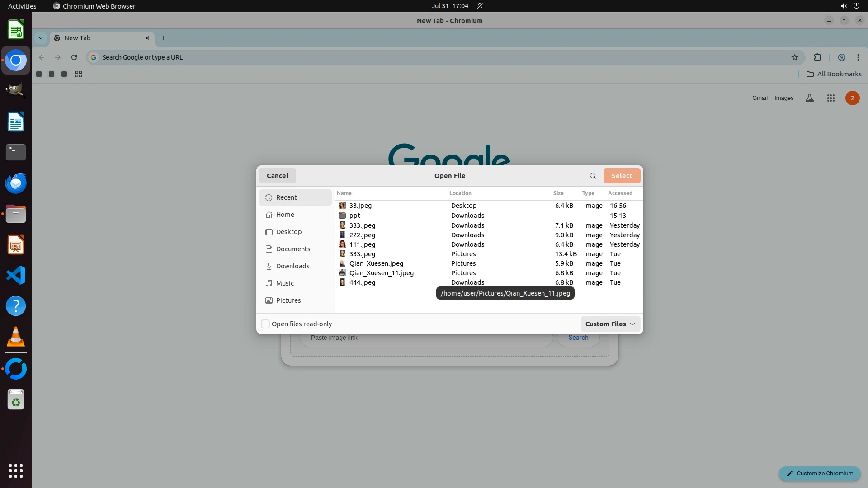This screenshot has width=868, height=488.
Task: Open the tab search dropdown arrow
Action: (41, 38)
